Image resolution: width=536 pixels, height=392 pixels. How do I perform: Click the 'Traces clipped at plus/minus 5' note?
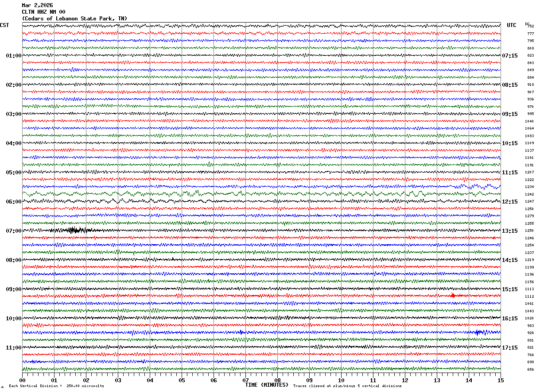pos(347,386)
